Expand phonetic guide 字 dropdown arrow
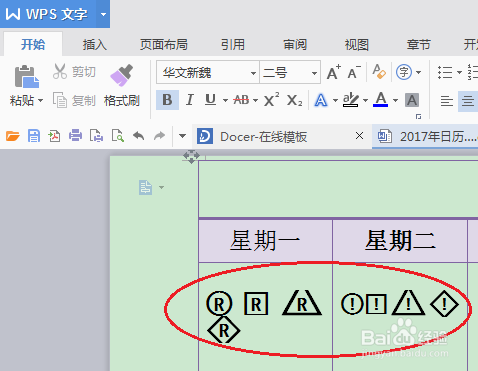The height and width of the screenshot is (371, 478). (418, 72)
